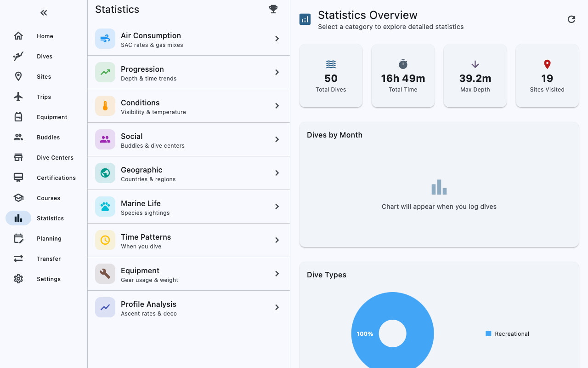Click the Marine Life paw icon
Viewport: 588px width, 368px height.
105,207
